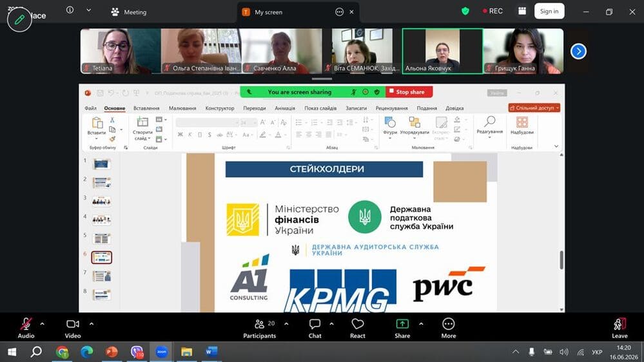Open My screen tab options ellipsis
The image size is (644, 362).
coord(339,12)
